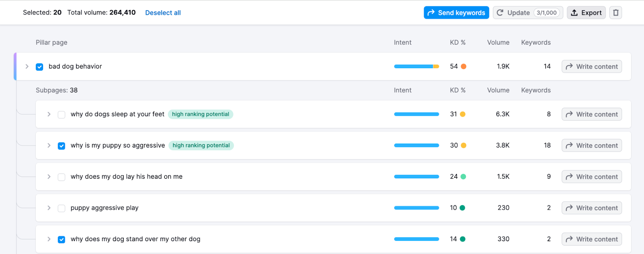Click the Export button

(x=586, y=12)
